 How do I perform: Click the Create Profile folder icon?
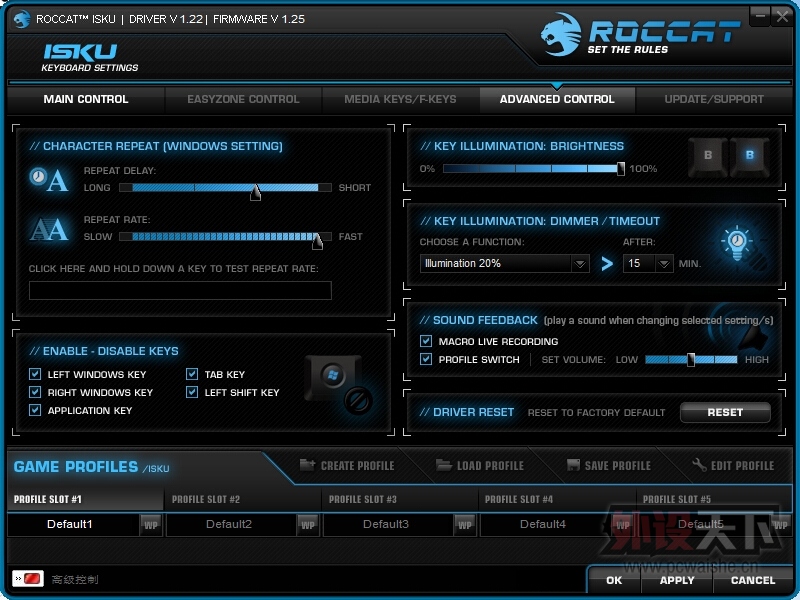pyautogui.click(x=307, y=465)
